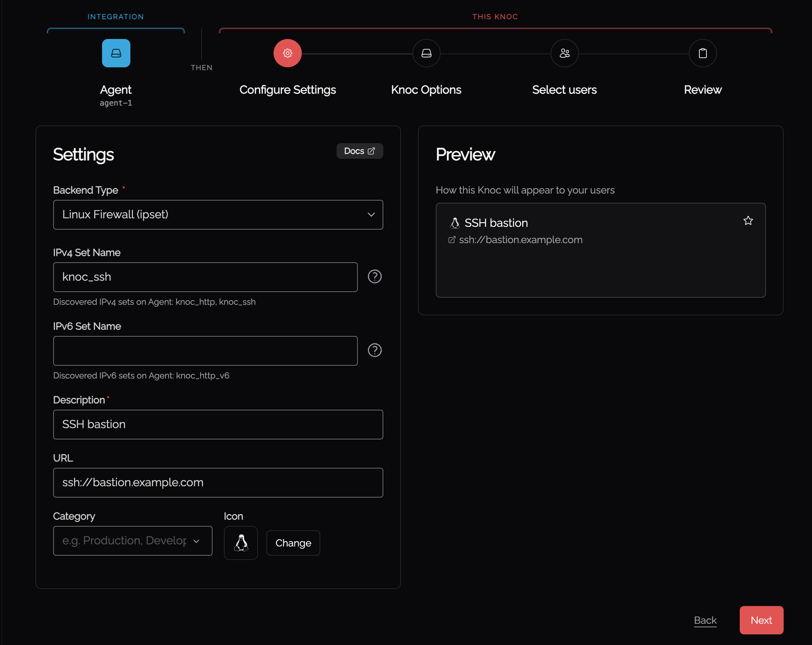This screenshot has height=645, width=812.
Task: Select the Configure Settings gear step icon
Action: (287, 53)
